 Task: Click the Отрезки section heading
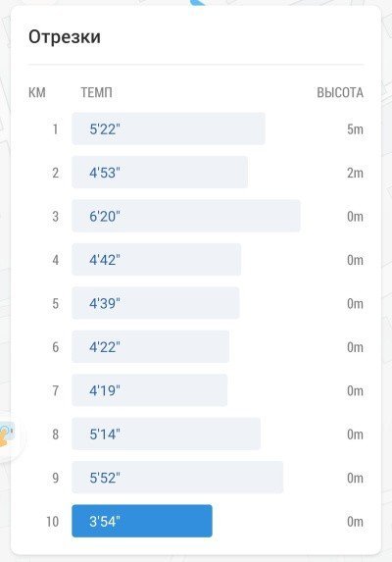click(x=65, y=36)
